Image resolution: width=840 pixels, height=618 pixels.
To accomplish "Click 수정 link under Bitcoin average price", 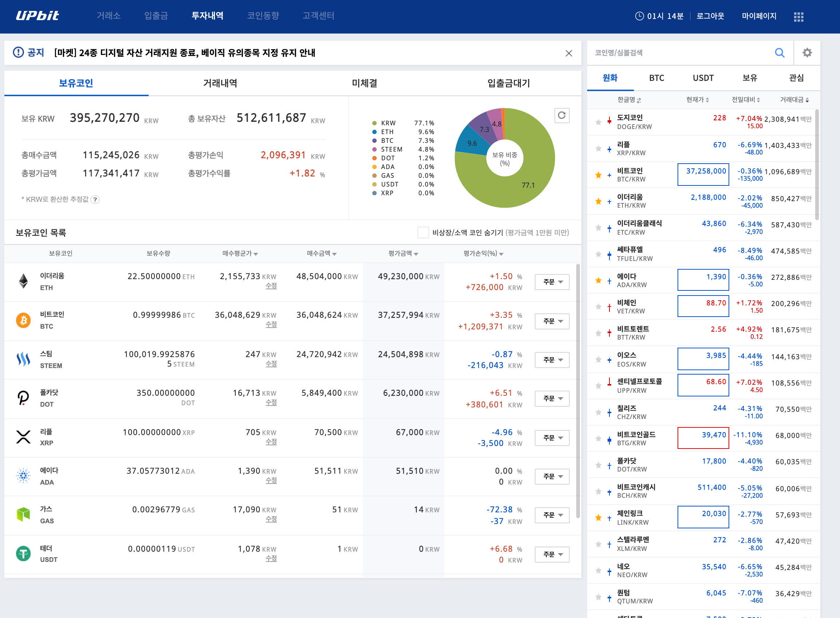I will coord(271,324).
